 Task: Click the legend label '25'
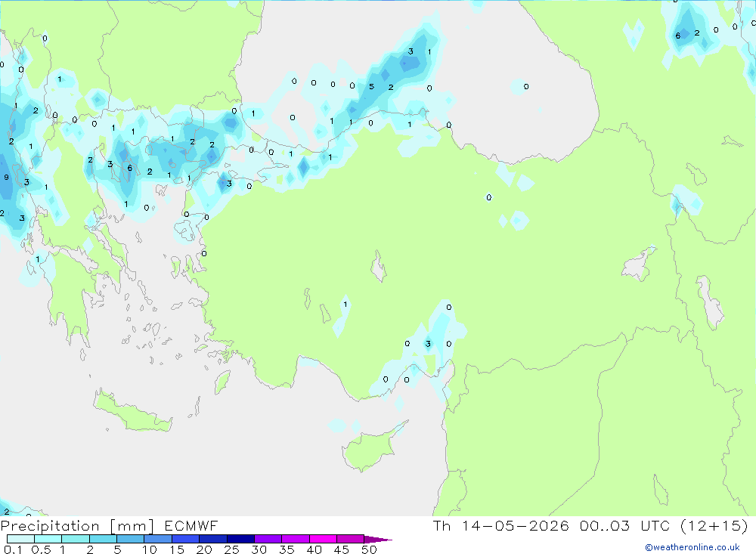click(231, 549)
